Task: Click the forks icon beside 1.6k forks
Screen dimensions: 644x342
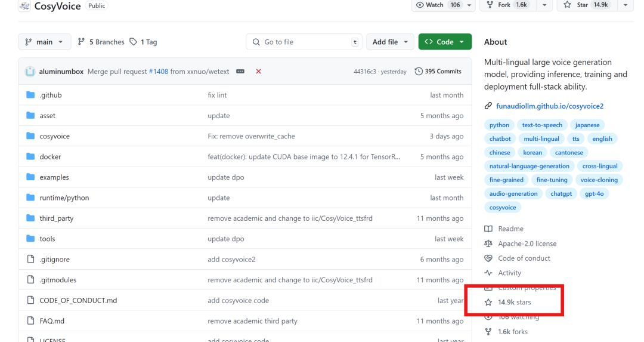Action: click(488, 332)
